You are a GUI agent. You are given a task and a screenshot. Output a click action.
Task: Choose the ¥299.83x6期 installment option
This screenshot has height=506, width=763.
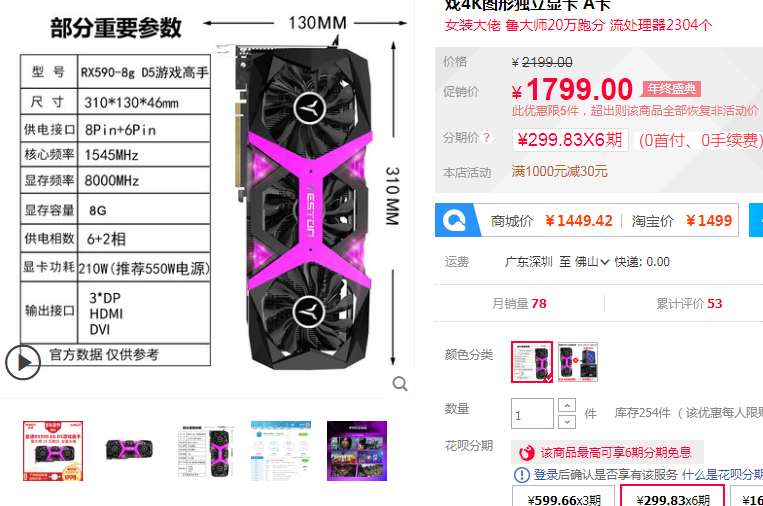(673, 497)
